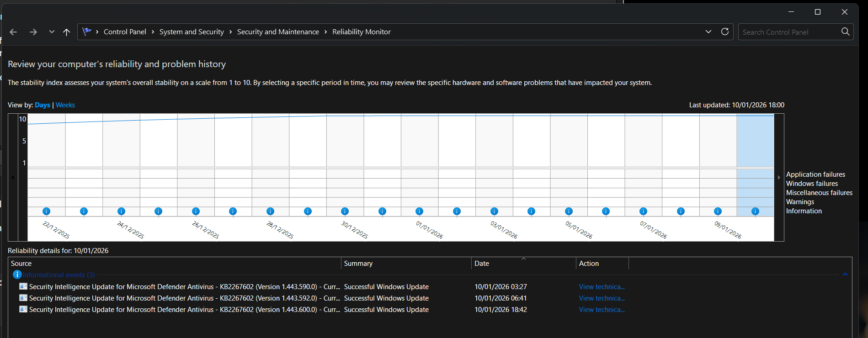The image size is (868, 338).
Task: Click the highlighted day's information icon
Action: (755, 211)
